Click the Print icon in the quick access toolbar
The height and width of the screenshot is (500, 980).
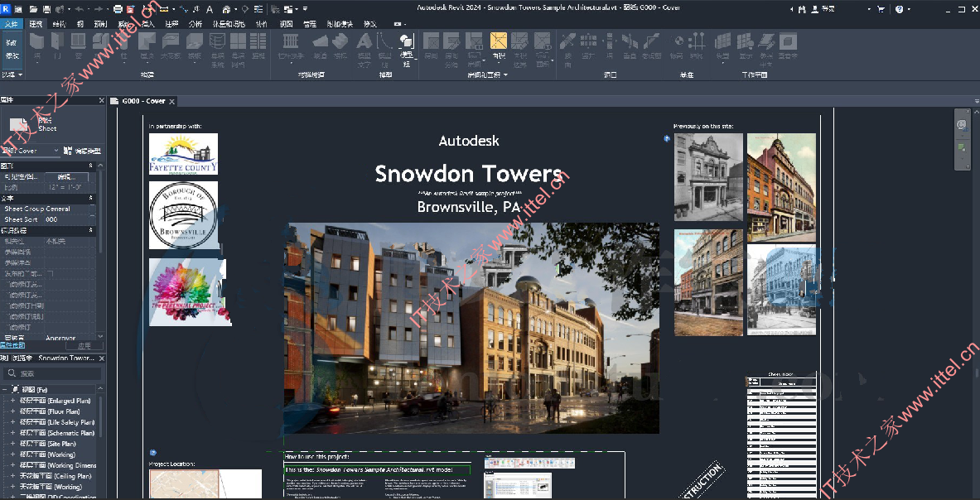(118, 9)
